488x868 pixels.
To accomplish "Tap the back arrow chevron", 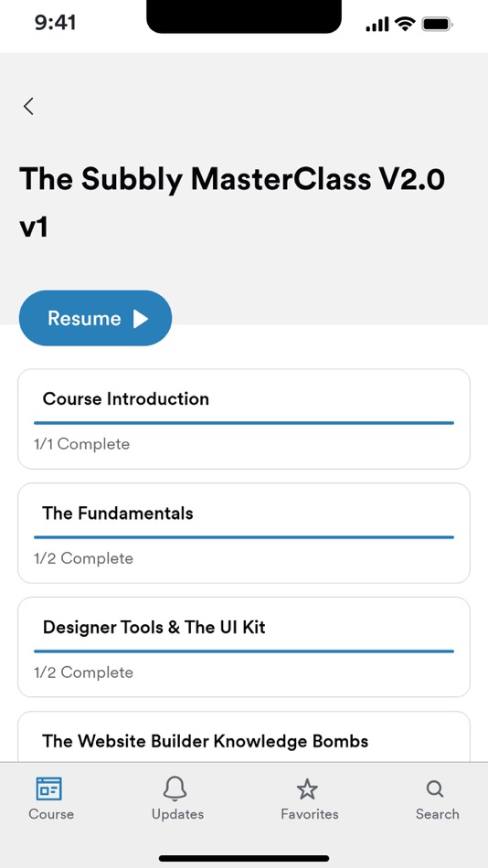I will click(28, 106).
